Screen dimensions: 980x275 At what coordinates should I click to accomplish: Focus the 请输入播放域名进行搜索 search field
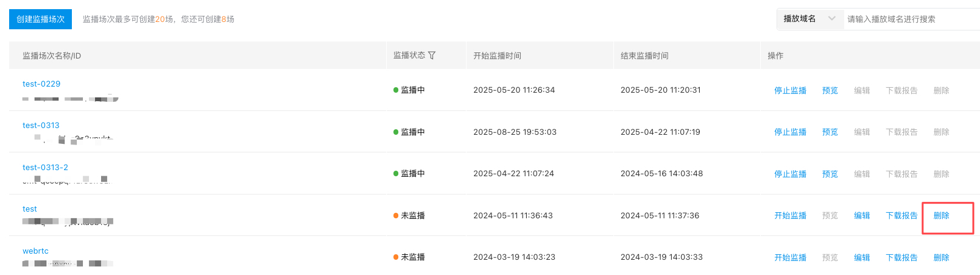tap(911, 19)
